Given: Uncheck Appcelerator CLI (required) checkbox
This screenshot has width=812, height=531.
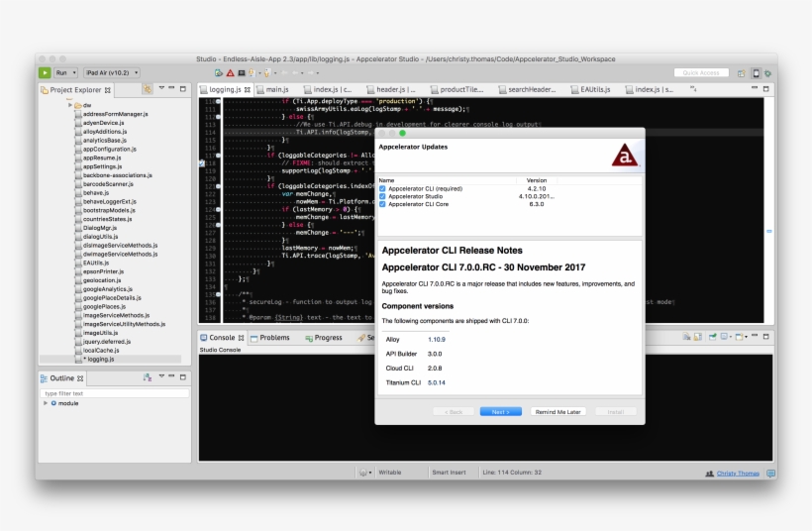Looking at the screenshot, I should pos(382,187).
